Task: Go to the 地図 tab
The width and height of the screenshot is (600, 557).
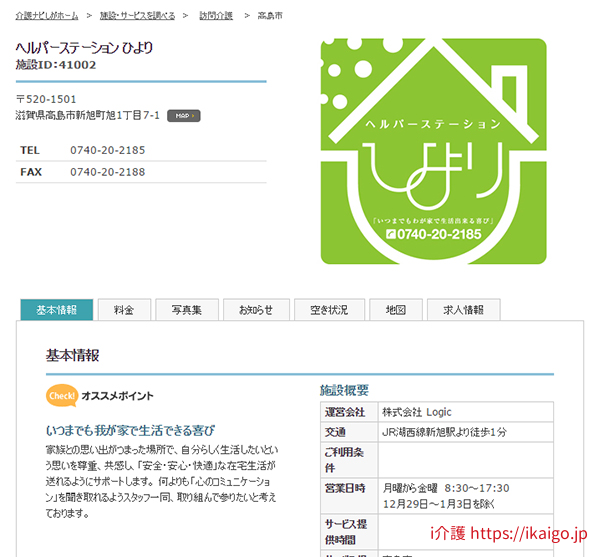Action: 396,310
